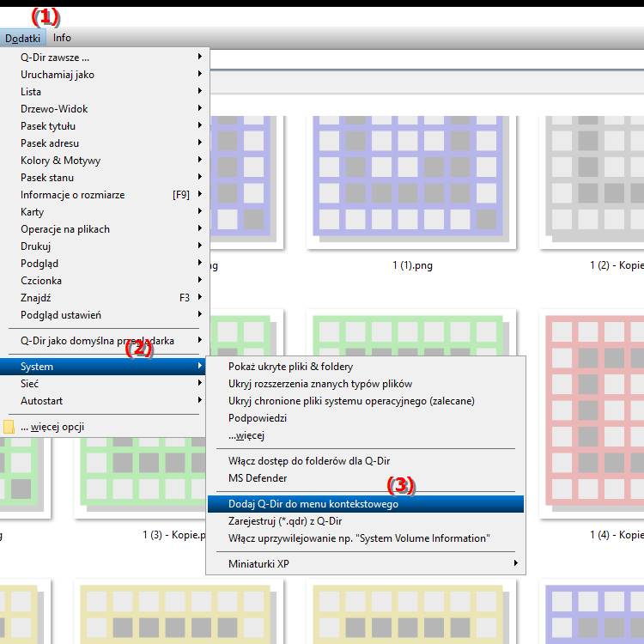Expand the 'Pasek tytułu' submenu
644x644 pixels.
click(105, 126)
